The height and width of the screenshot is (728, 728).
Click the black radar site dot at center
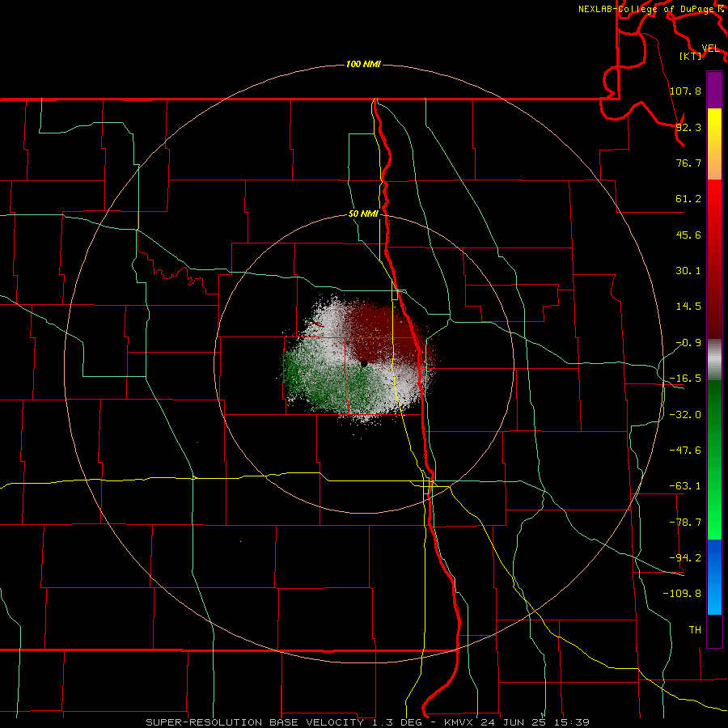tap(364, 363)
